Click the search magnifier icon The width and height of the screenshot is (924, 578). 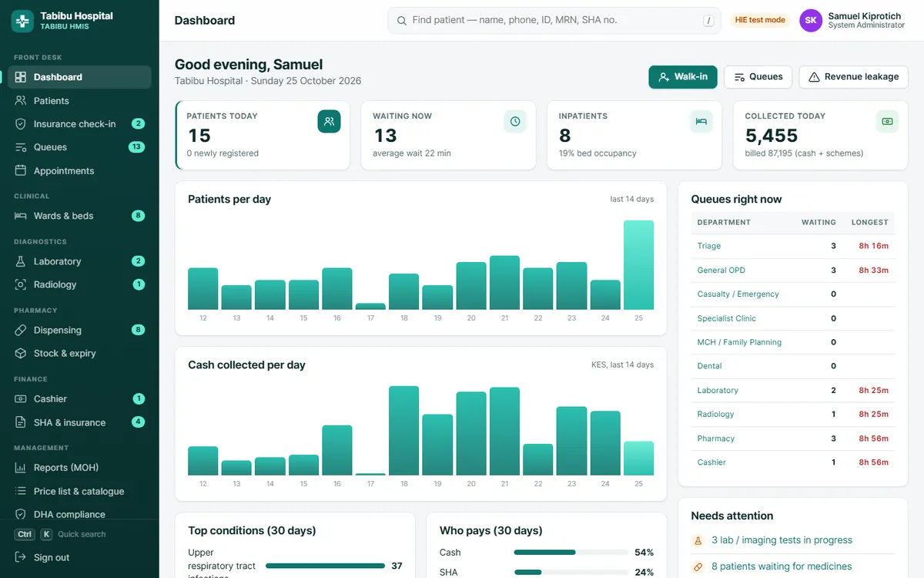tap(401, 21)
